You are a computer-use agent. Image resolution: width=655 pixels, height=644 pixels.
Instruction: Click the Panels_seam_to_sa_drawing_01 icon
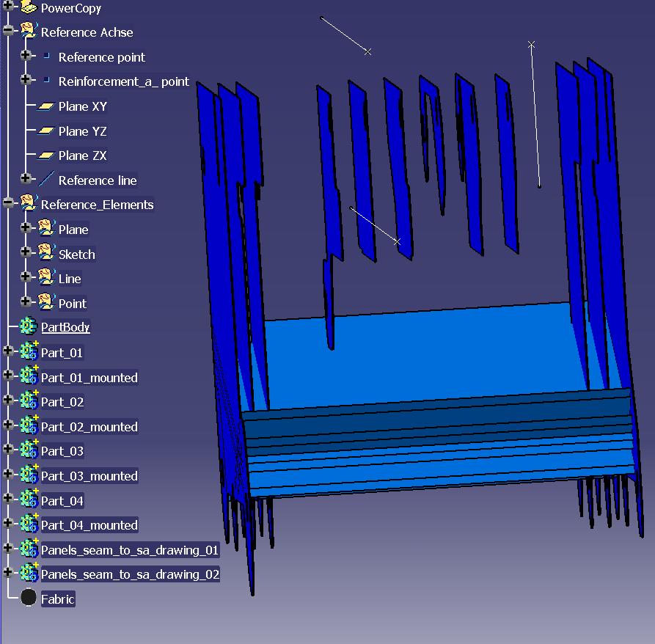click(29, 549)
